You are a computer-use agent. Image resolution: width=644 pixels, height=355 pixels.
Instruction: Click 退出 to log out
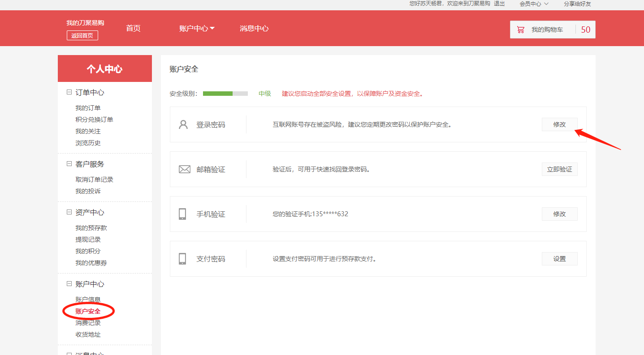click(499, 4)
